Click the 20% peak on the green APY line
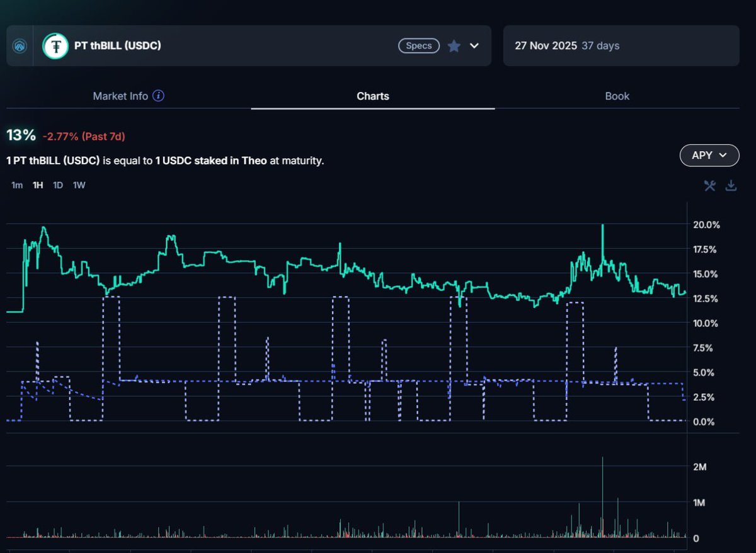 click(603, 225)
